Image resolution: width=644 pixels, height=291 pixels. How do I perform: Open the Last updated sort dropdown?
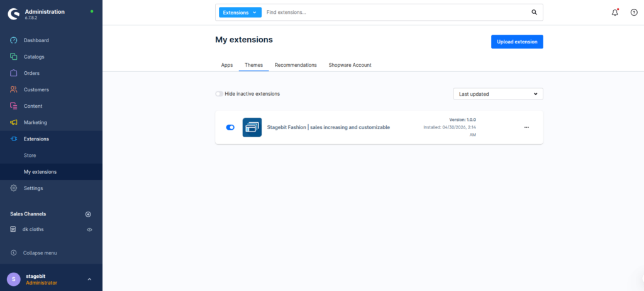click(x=498, y=94)
